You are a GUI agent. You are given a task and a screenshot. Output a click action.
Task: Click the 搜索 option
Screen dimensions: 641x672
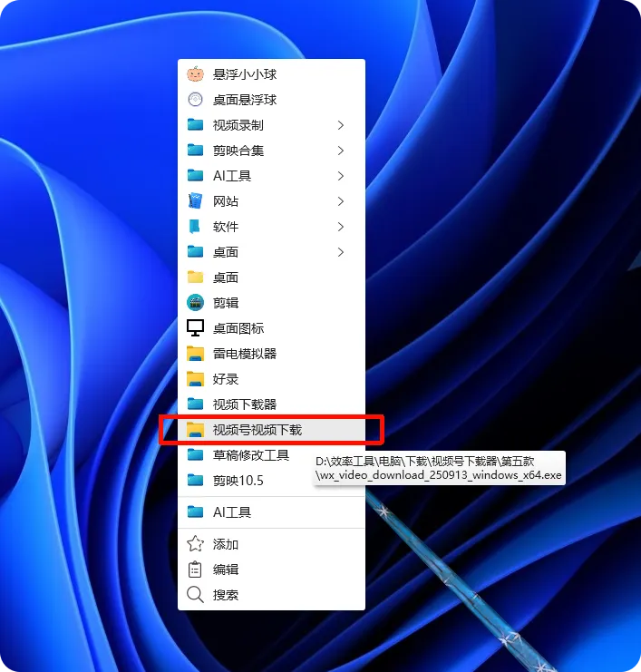tap(272, 595)
